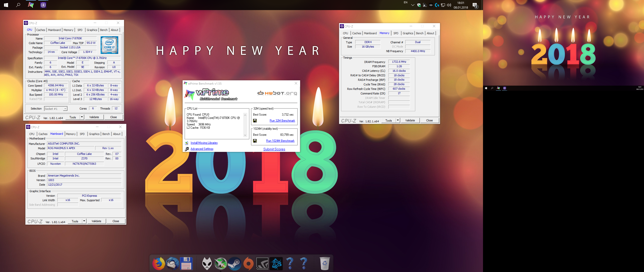Open About tab in Memory window
Screen dimensions: 644x272
(430, 33)
